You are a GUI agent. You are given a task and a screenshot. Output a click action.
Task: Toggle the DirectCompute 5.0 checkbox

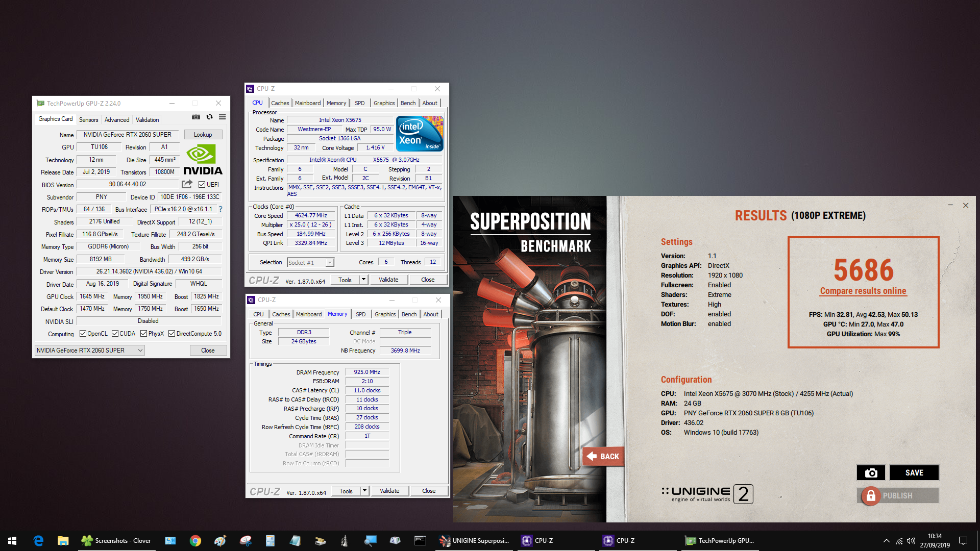pyautogui.click(x=171, y=334)
